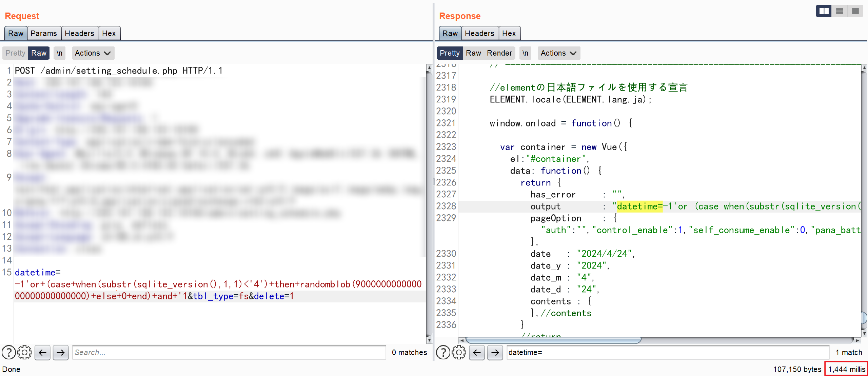Click response line 2321 window.onload code
This screenshot has height=376, width=868.
pos(561,123)
